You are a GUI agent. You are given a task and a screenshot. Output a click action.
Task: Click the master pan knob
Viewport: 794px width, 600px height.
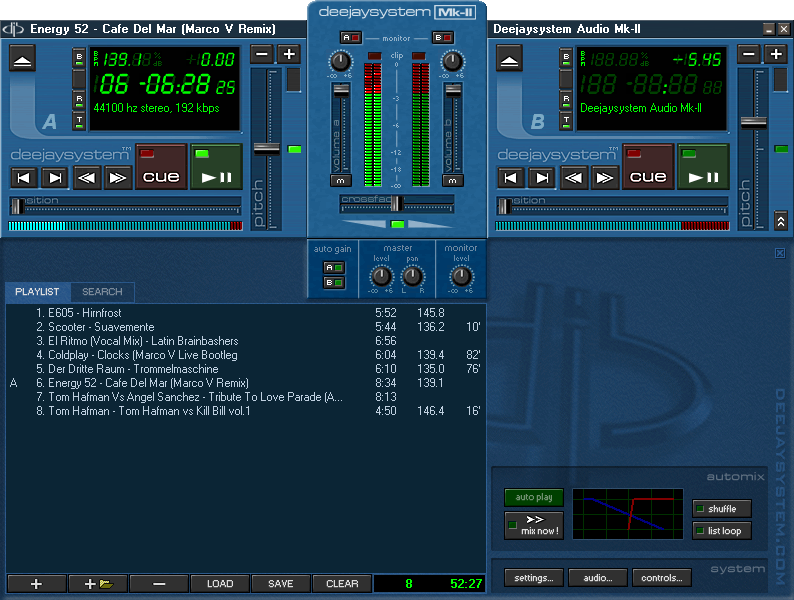click(x=412, y=276)
